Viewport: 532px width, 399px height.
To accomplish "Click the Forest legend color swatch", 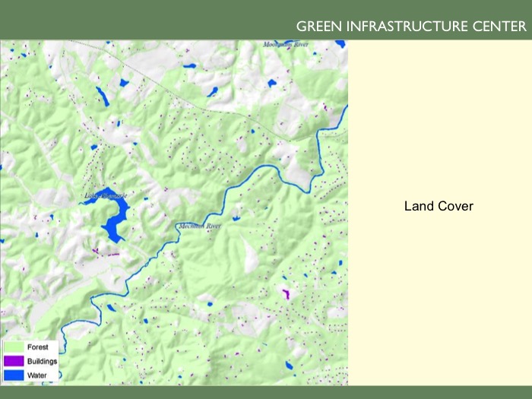I will [x=14, y=347].
